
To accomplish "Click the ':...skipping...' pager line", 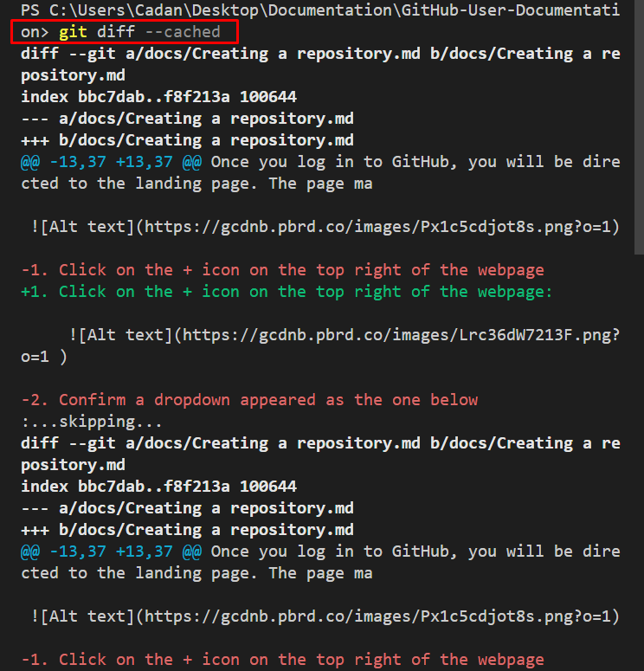I will pos(92,422).
